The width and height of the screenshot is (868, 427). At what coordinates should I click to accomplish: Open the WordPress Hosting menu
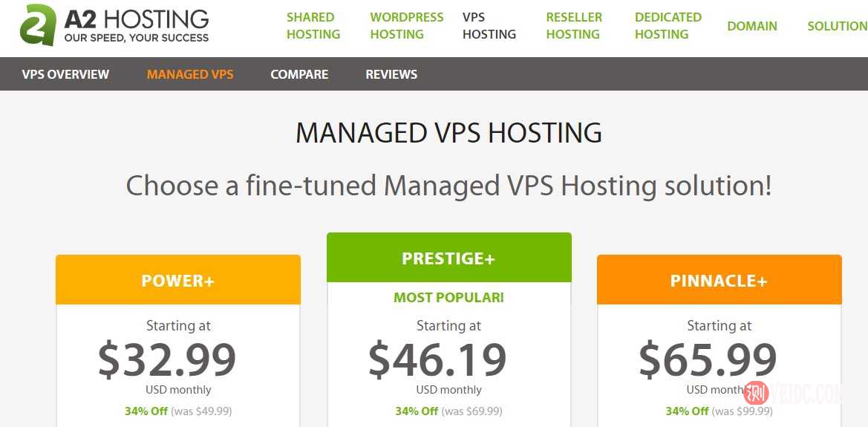click(407, 26)
